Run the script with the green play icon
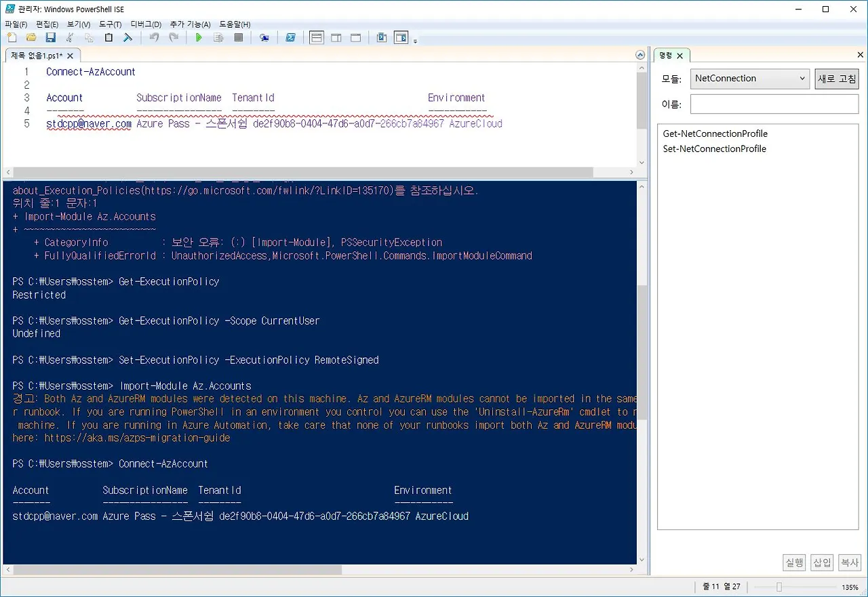Screen dimensions: 868x597 tap(199, 38)
